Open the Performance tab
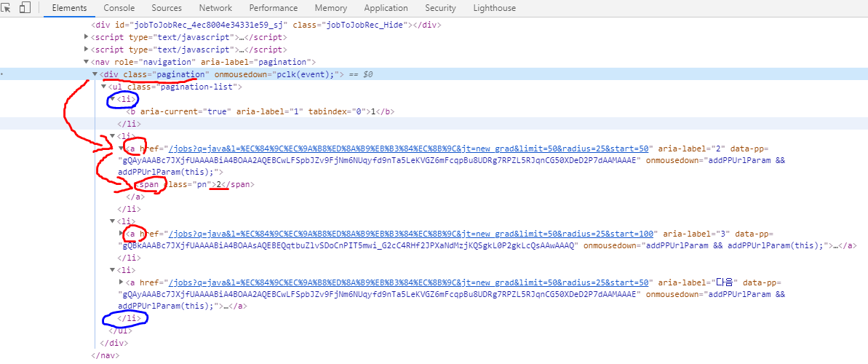This screenshot has width=868, height=364. [x=274, y=8]
